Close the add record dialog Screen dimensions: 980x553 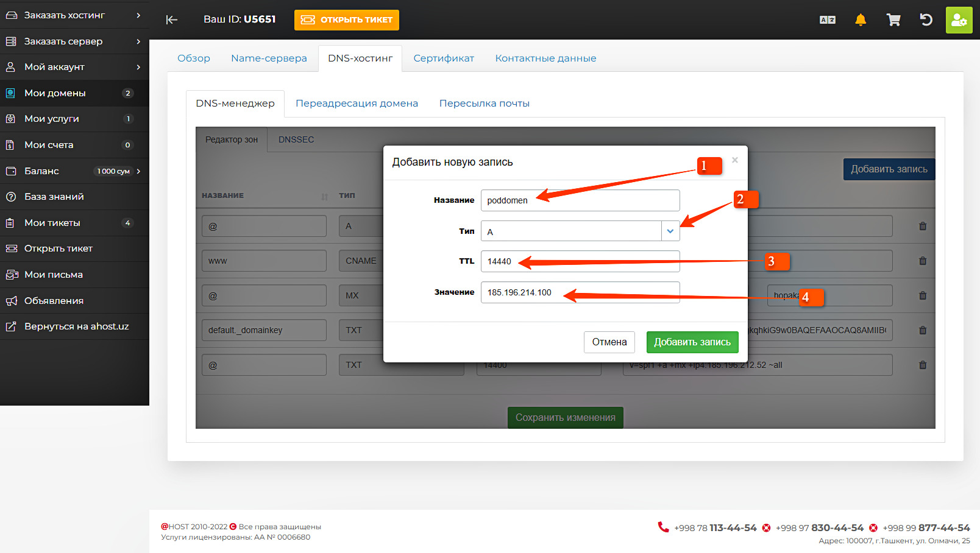click(x=735, y=160)
